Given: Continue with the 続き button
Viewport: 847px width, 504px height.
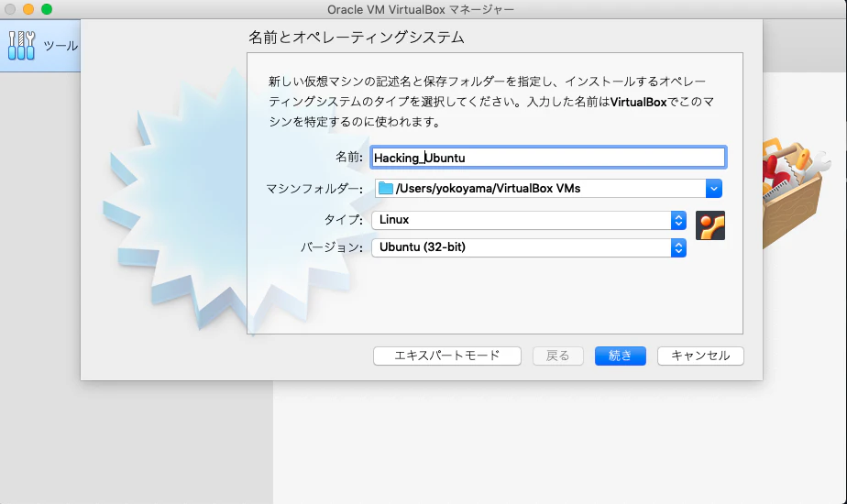Looking at the screenshot, I should tap(620, 356).
